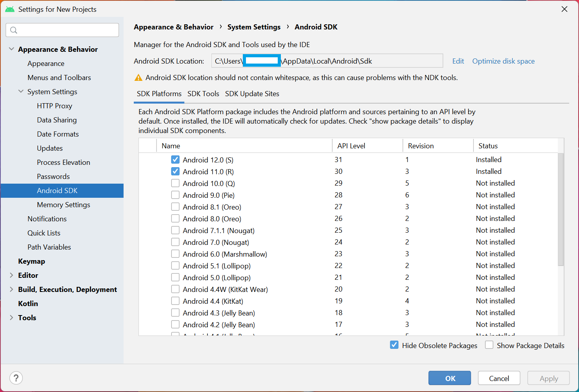Expand the Build, Execution, Deployment group

(x=11, y=289)
